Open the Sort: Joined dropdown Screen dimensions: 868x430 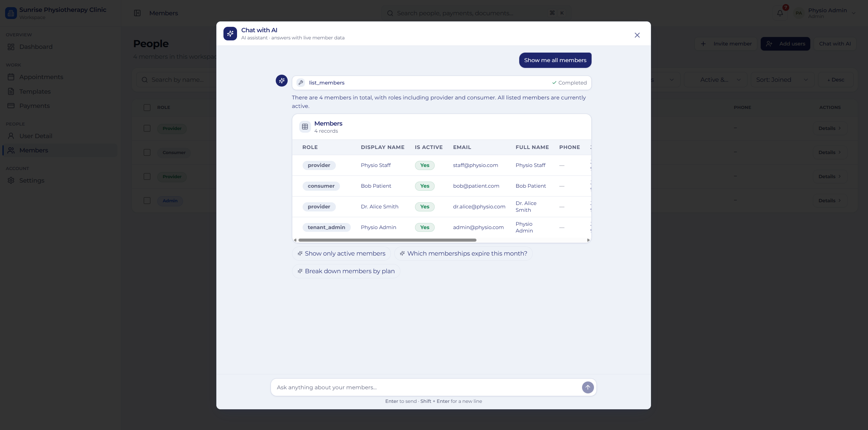[782, 80]
